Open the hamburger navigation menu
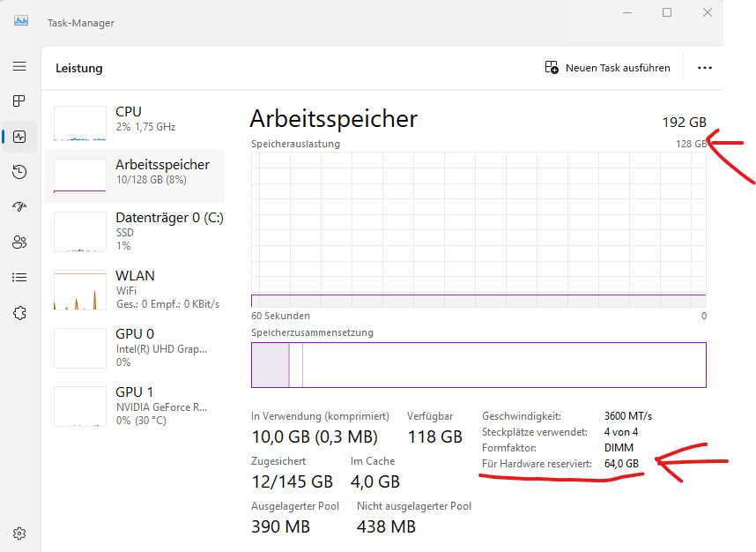This screenshot has width=756, height=552. (x=19, y=66)
